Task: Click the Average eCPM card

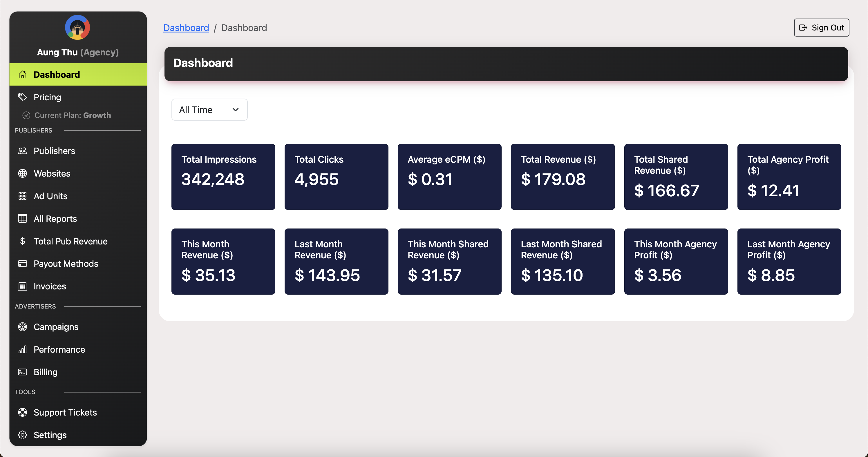Action: click(x=449, y=177)
